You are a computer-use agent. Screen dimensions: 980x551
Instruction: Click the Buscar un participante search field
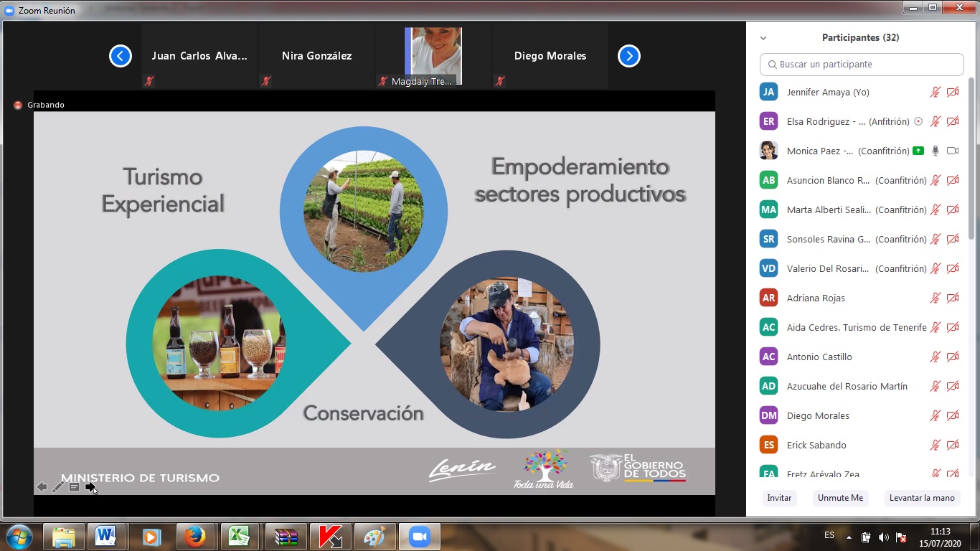point(862,65)
